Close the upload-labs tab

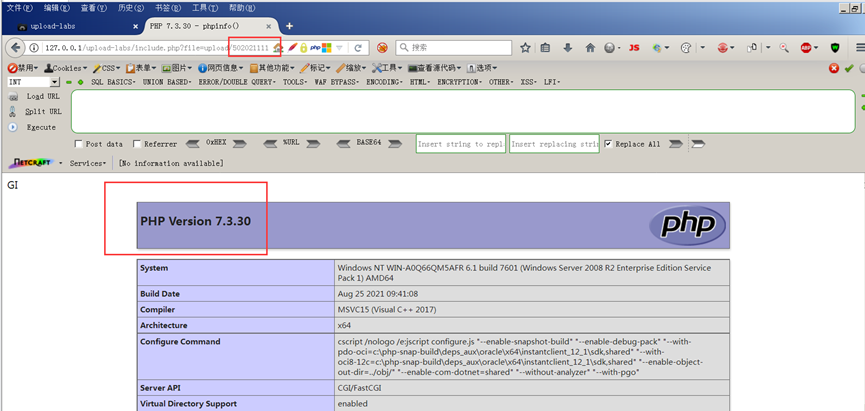tap(136, 26)
